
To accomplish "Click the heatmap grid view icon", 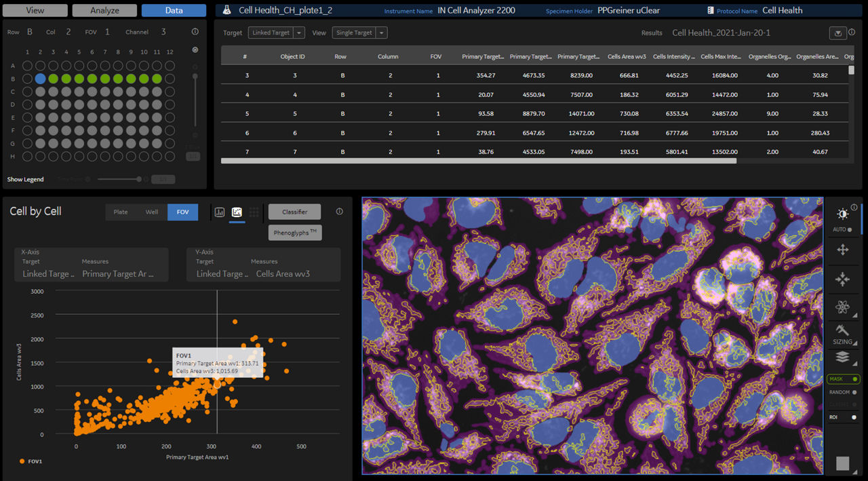I will click(253, 212).
